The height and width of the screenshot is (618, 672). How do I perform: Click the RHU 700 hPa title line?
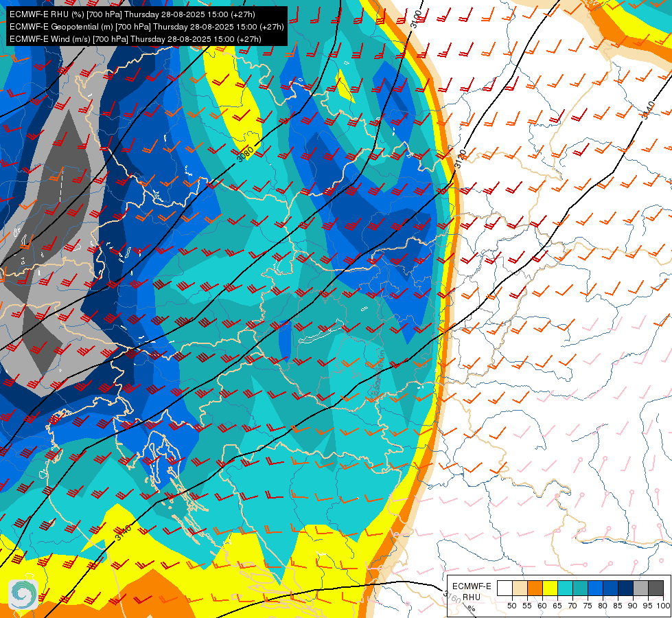pyautogui.click(x=132, y=14)
